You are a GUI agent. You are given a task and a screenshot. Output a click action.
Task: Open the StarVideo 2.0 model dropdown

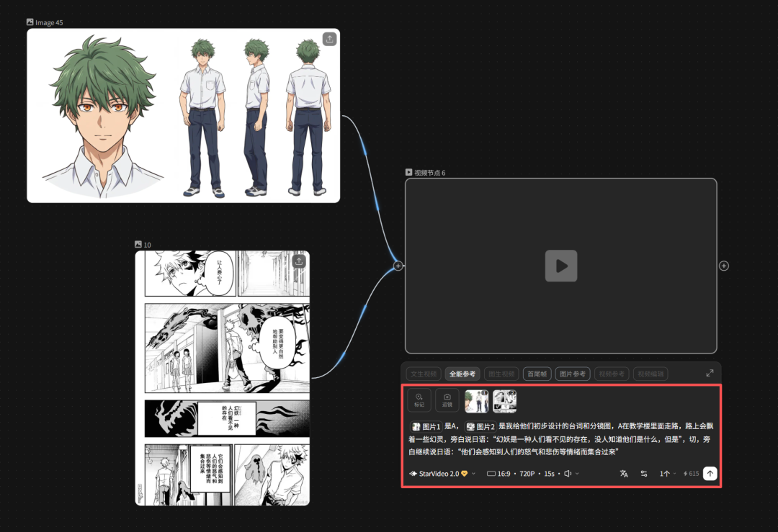click(442, 474)
